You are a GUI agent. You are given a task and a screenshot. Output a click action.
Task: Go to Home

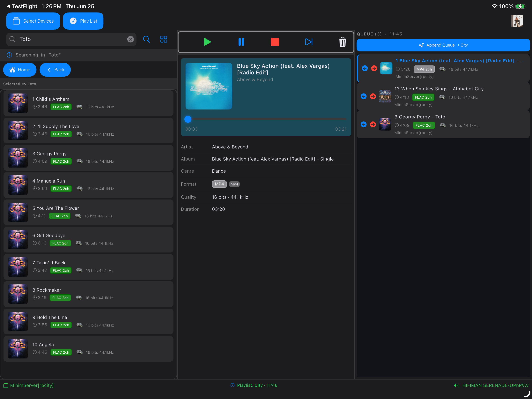[20, 70]
